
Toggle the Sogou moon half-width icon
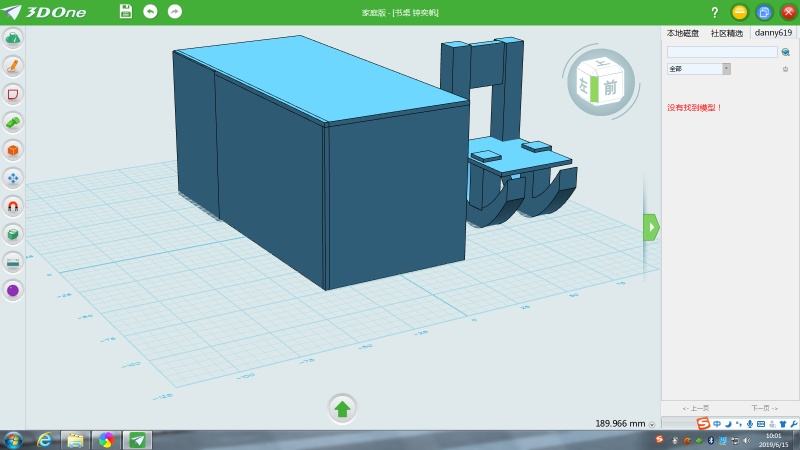point(728,424)
